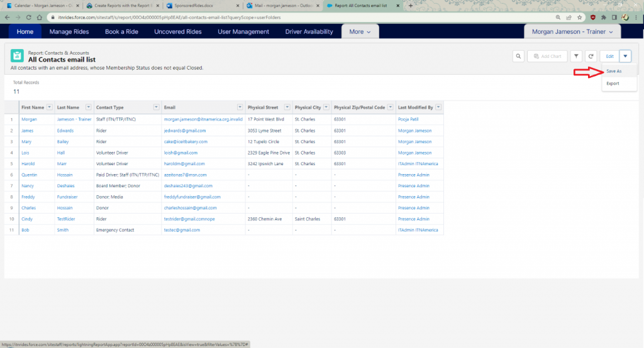Refresh the report with the reload icon
Image resolution: width=644 pixels, height=348 pixels.
591,56
